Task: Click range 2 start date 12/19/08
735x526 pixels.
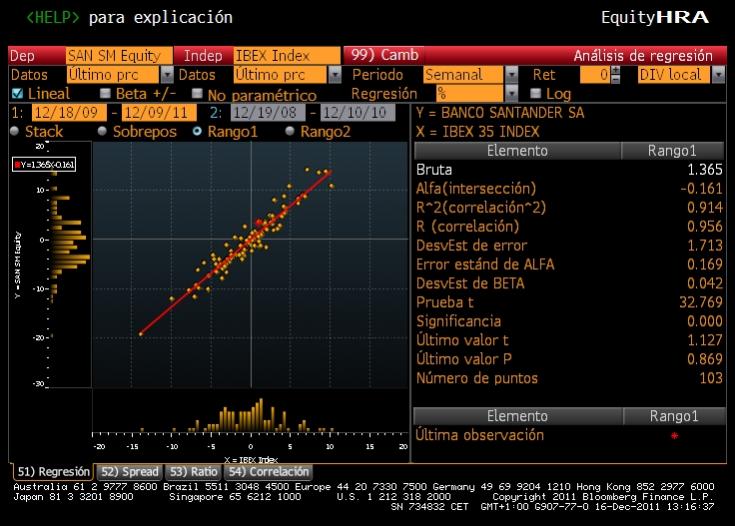Action: [268, 113]
